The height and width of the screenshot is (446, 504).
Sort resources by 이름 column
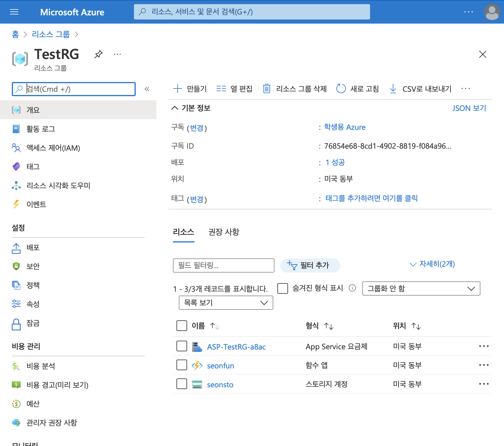point(205,326)
